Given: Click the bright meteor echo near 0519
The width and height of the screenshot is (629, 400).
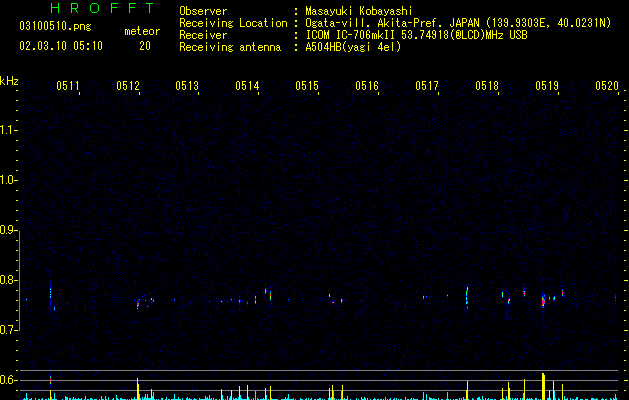Looking at the screenshot, I should pyautogui.click(x=544, y=301).
